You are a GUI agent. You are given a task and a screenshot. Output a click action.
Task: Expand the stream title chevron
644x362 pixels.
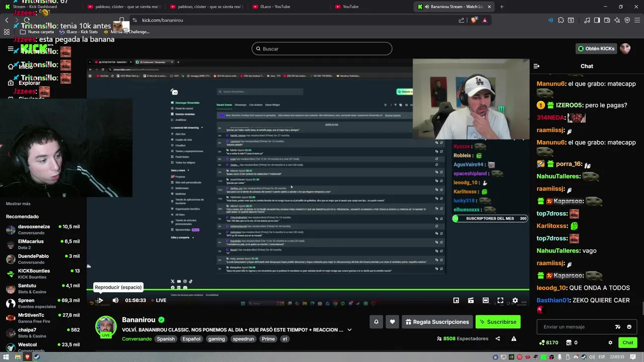point(349,330)
